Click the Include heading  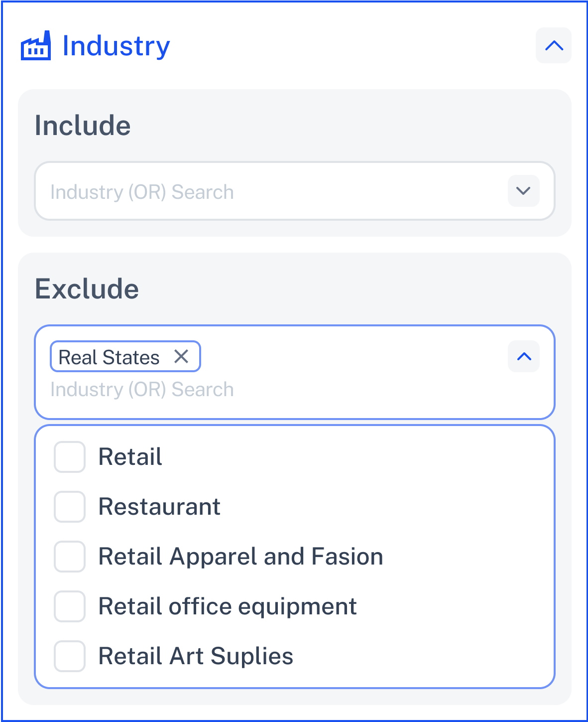point(83,126)
